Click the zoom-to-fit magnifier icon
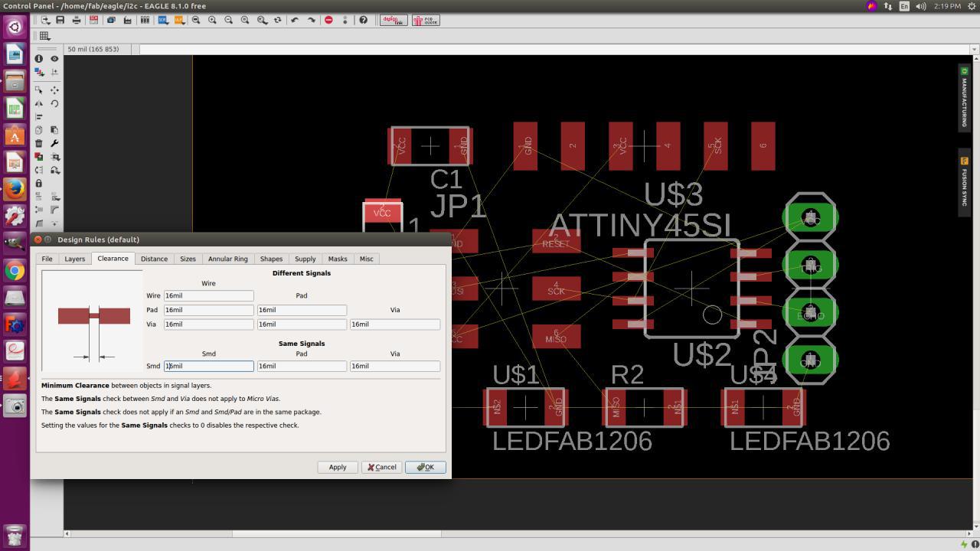Screen dimensions: 980x551 click(196, 20)
